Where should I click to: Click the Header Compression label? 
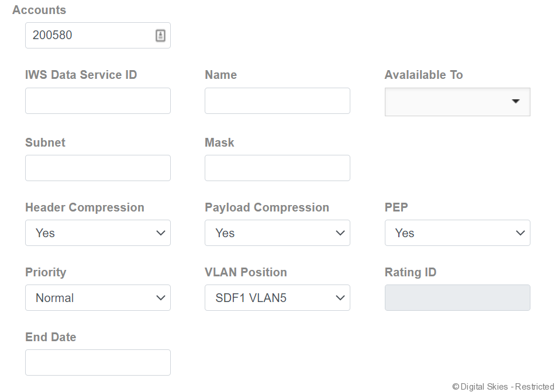click(85, 207)
